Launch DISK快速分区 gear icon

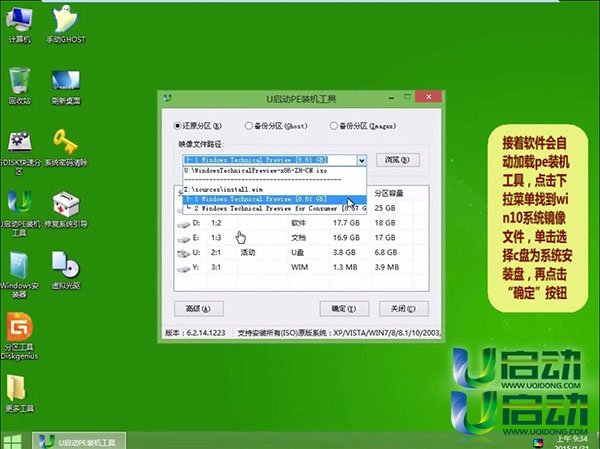pos(19,152)
